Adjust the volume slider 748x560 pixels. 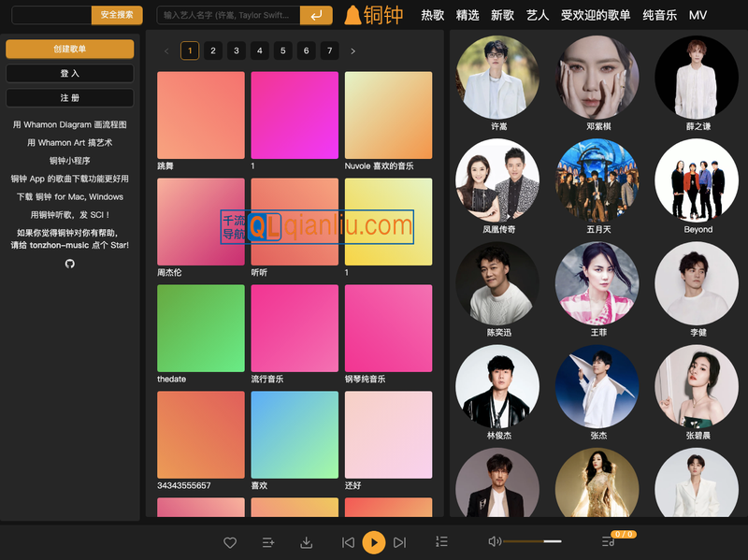point(533,541)
